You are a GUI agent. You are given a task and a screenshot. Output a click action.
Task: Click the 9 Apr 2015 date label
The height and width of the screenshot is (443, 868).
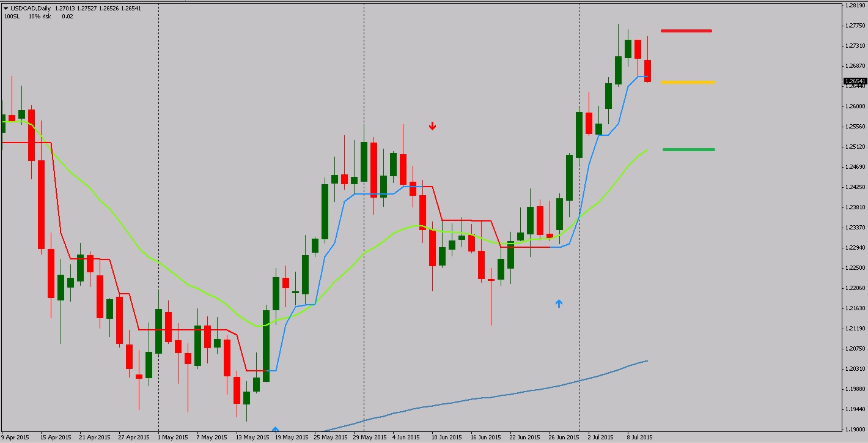click(15, 437)
